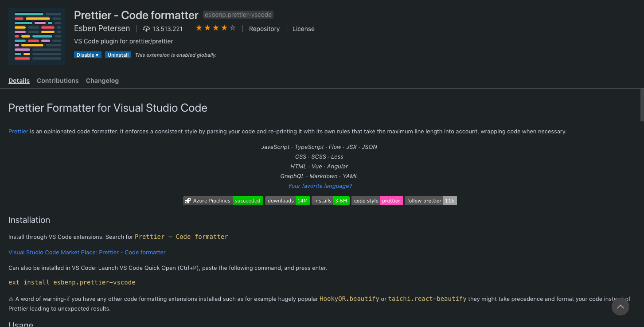
Task: Open the License link
Action: 303,29
